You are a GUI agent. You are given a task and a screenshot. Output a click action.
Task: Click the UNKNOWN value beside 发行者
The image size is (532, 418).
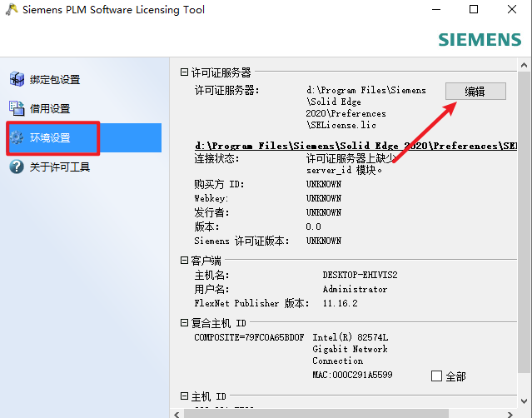324,212
